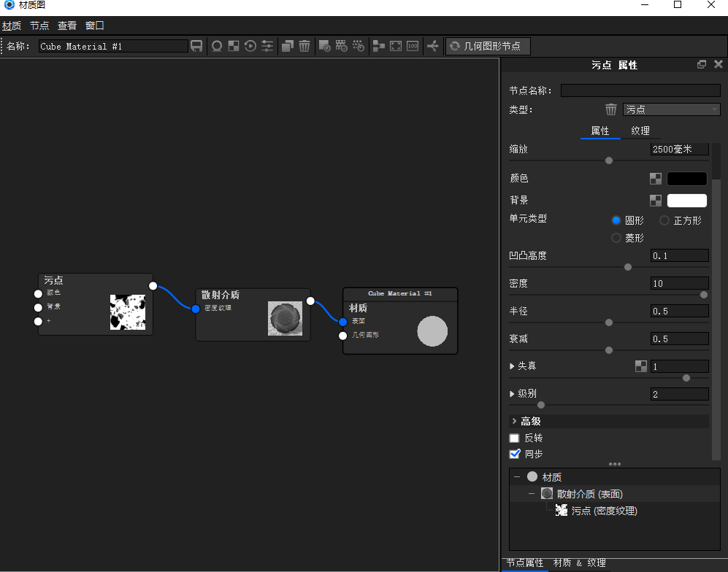Click the 污点 node 背景 input socket

[38, 307]
